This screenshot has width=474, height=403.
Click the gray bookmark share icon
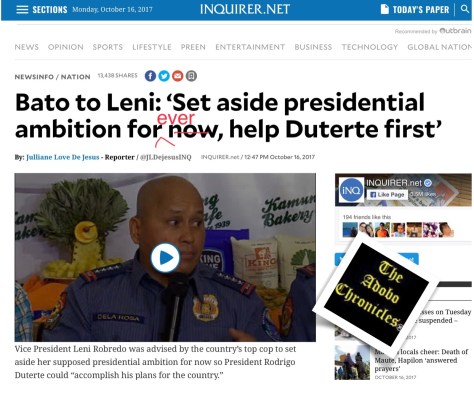[191, 76]
